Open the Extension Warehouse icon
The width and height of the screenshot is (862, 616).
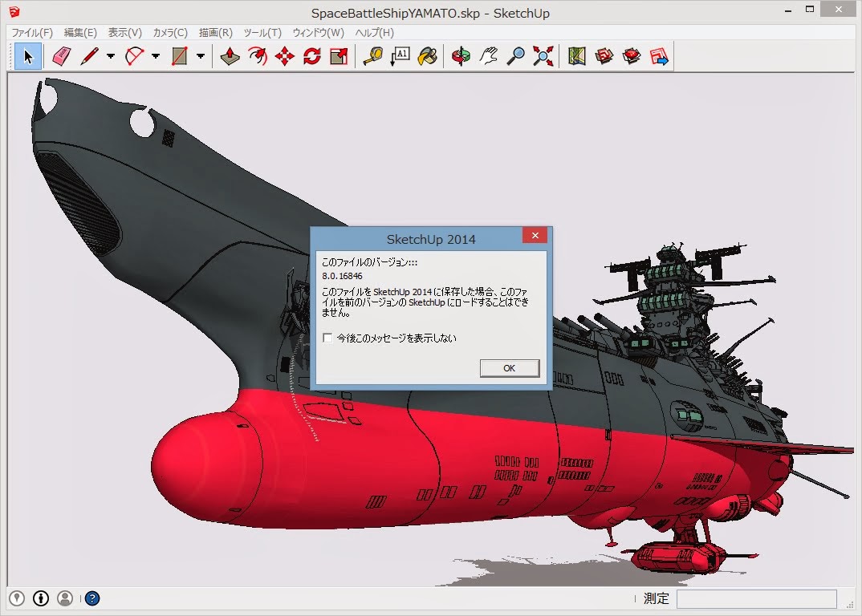point(632,56)
